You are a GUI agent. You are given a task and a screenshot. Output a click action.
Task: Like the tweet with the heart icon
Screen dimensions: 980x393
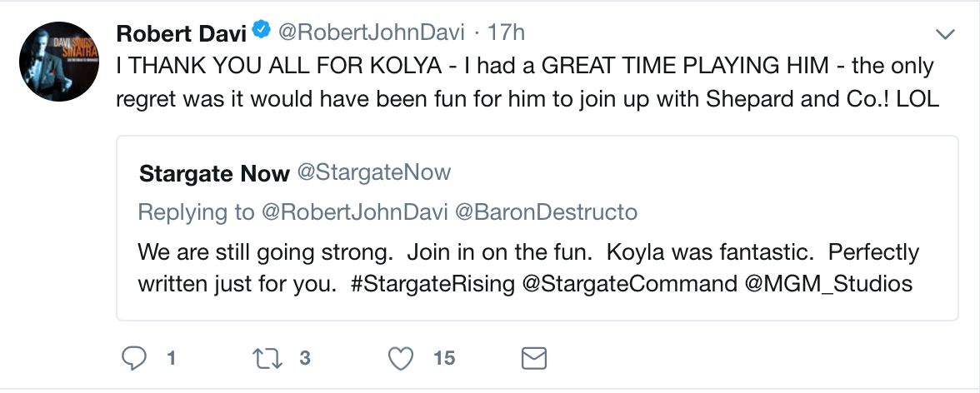pyautogui.click(x=402, y=358)
